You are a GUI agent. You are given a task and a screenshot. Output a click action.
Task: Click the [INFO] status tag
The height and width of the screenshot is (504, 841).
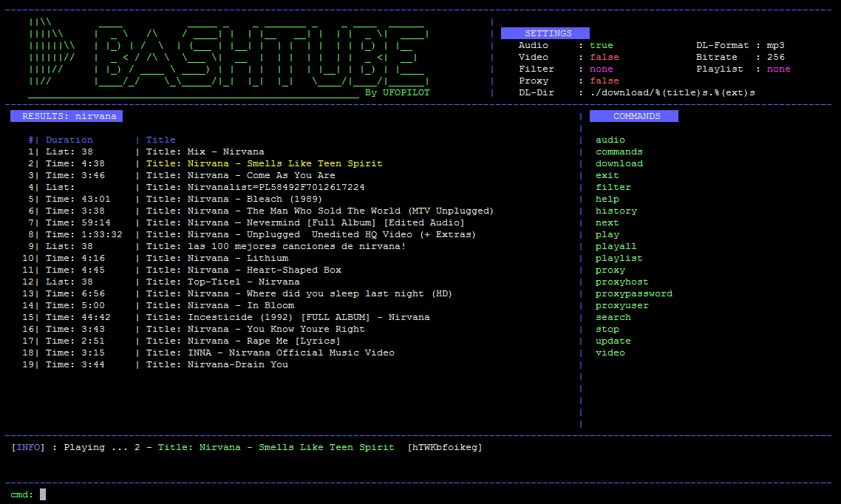point(28,447)
